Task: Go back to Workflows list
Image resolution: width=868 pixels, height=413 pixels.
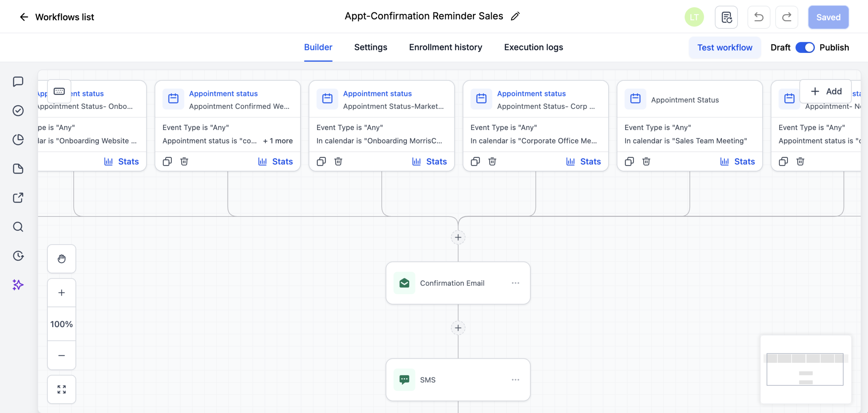Action: click(57, 17)
